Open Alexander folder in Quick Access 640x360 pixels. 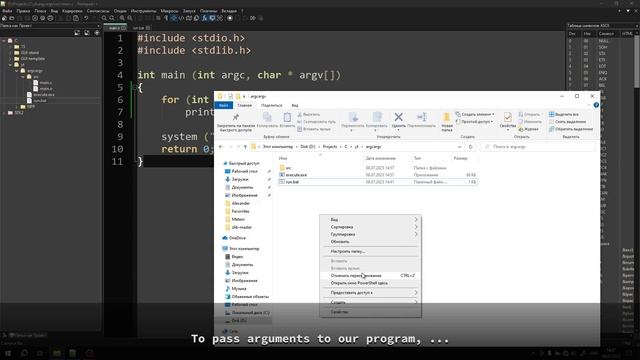point(240,203)
